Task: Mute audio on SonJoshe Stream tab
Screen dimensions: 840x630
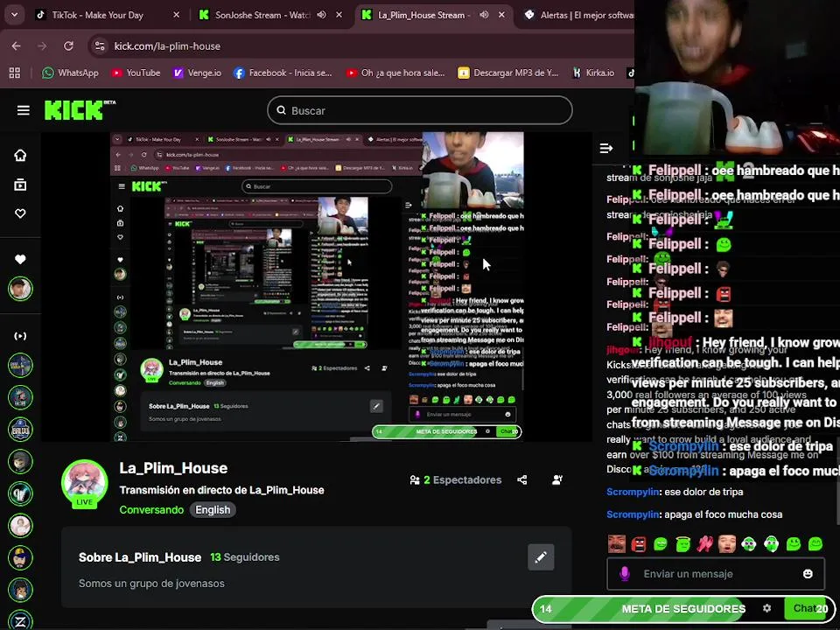Action: [x=321, y=15]
